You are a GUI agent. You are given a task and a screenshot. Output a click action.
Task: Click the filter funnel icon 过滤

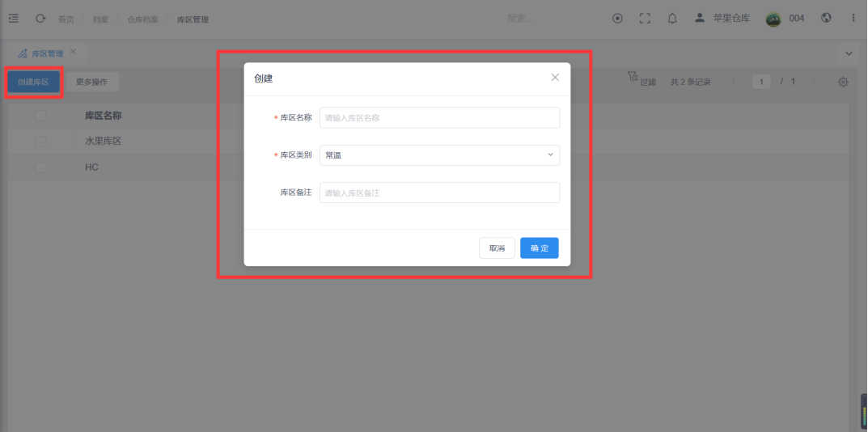632,77
